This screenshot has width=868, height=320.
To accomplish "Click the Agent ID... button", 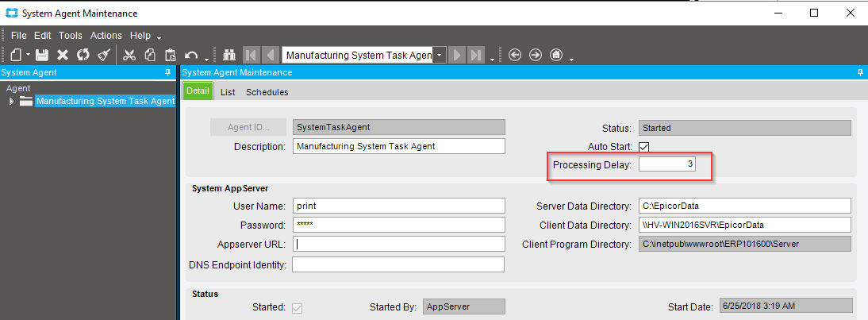I will click(248, 127).
